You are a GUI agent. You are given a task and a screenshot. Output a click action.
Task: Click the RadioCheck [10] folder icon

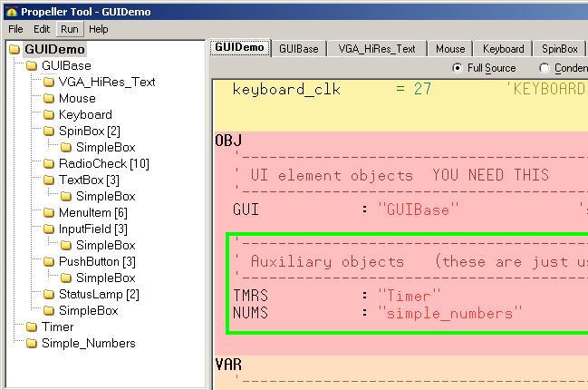pyautogui.click(x=48, y=163)
